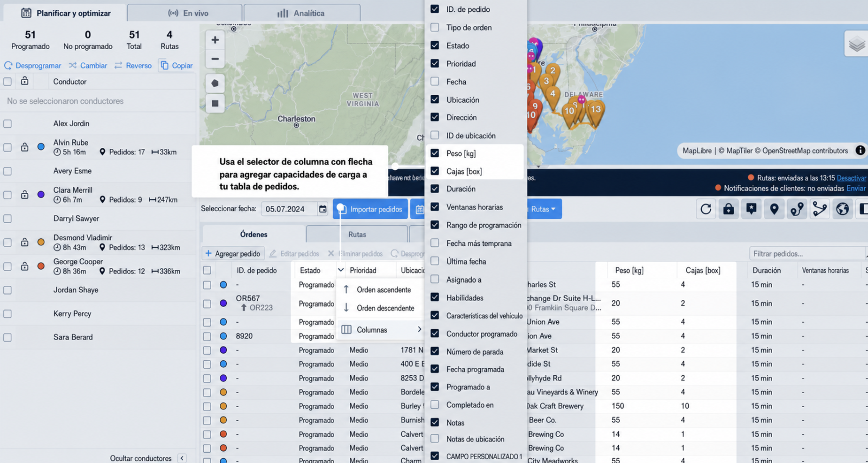Open the Estado column header dropdown arrow
The height and width of the screenshot is (463, 868).
click(x=341, y=270)
